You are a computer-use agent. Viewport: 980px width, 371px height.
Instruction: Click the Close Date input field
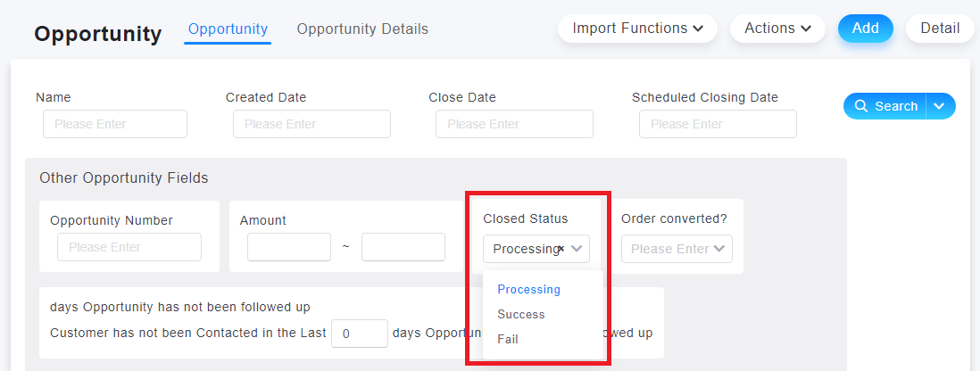tap(514, 124)
